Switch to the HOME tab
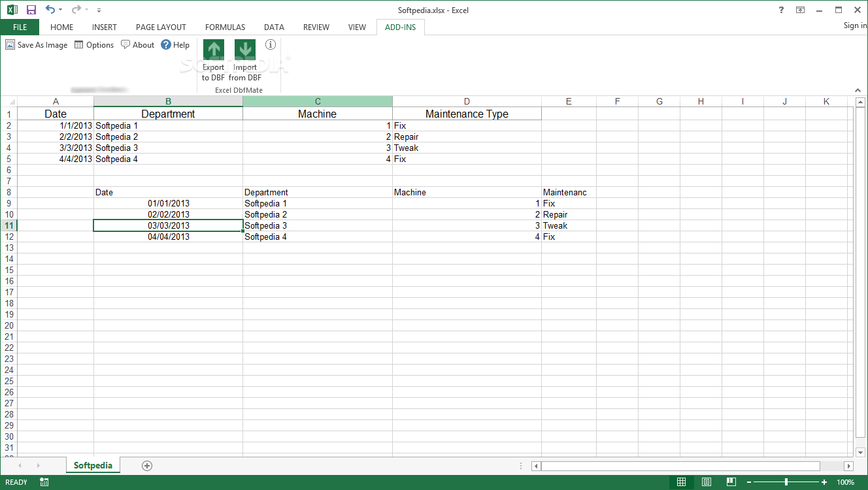Viewport: 868px width, 490px height. click(x=61, y=27)
